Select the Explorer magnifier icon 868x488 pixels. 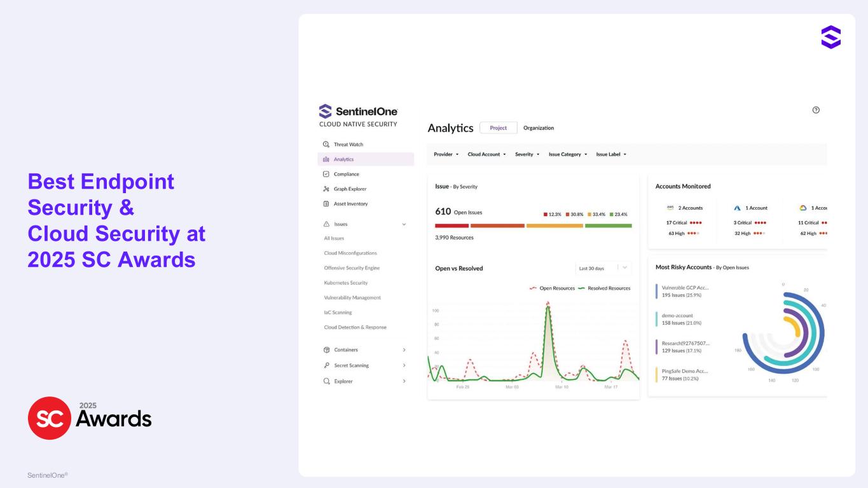327,381
